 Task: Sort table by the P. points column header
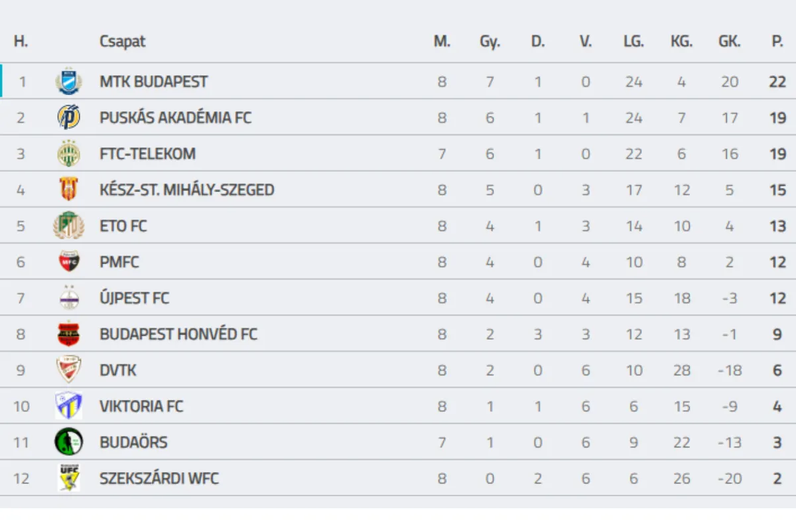pyautogui.click(x=777, y=41)
